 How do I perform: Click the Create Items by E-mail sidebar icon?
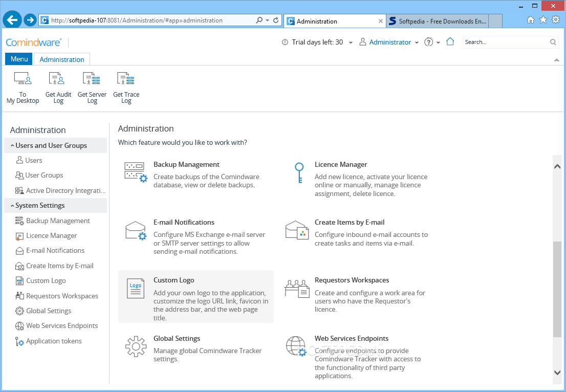19,266
